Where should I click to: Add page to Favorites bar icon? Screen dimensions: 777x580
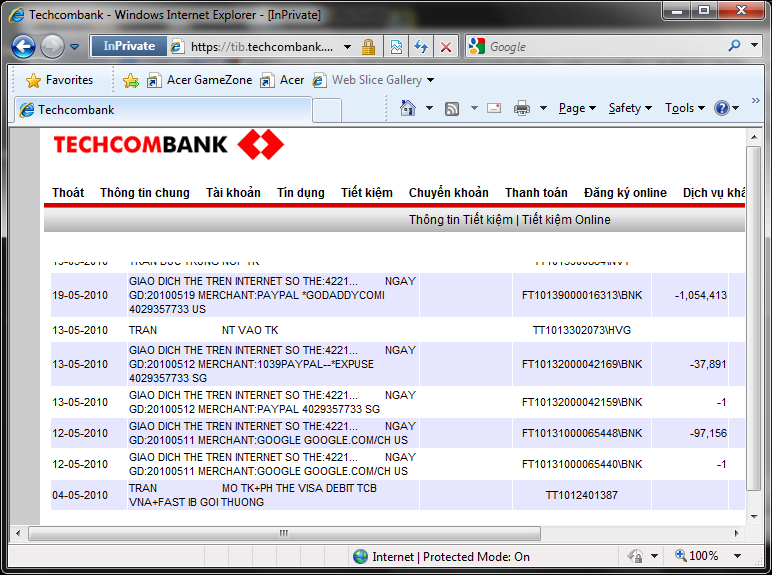click(x=131, y=80)
